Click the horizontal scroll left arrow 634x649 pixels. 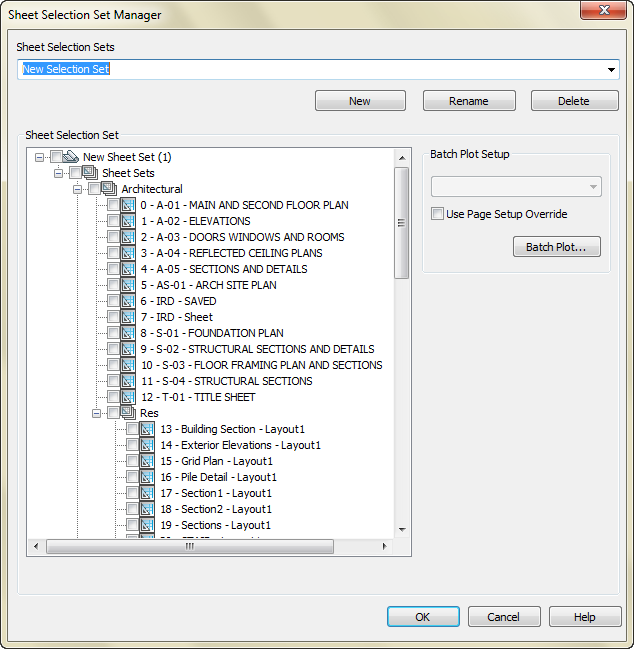coord(36,546)
